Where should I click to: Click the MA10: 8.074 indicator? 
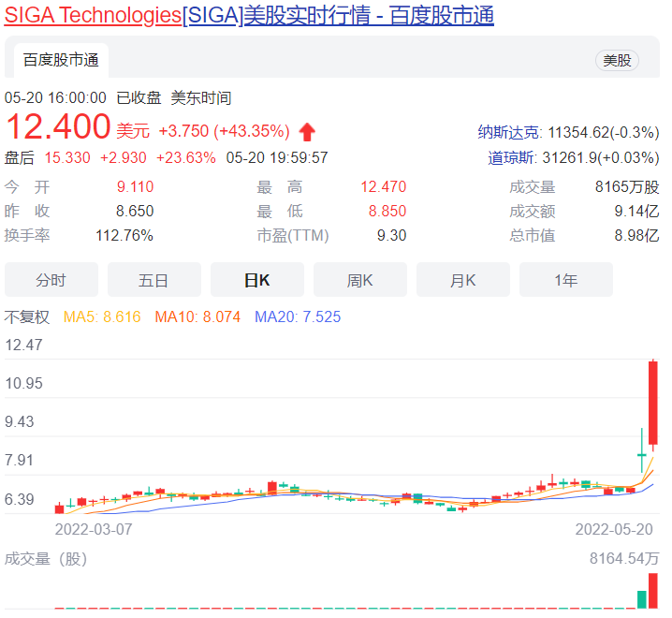click(x=197, y=316)
